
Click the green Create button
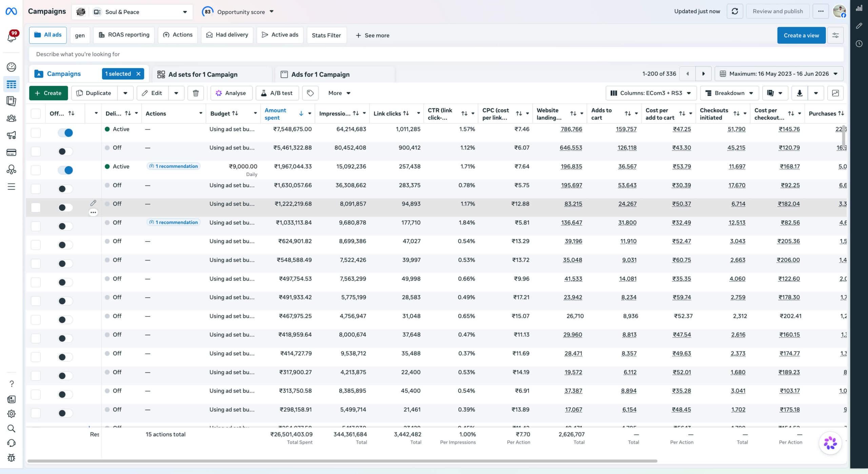pos(48,93)
